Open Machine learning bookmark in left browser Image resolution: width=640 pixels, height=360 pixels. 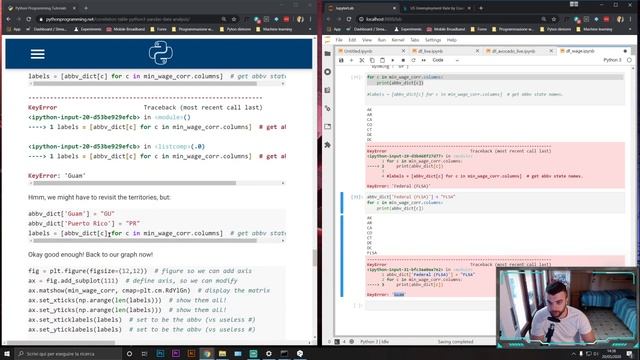coord(274,29)
